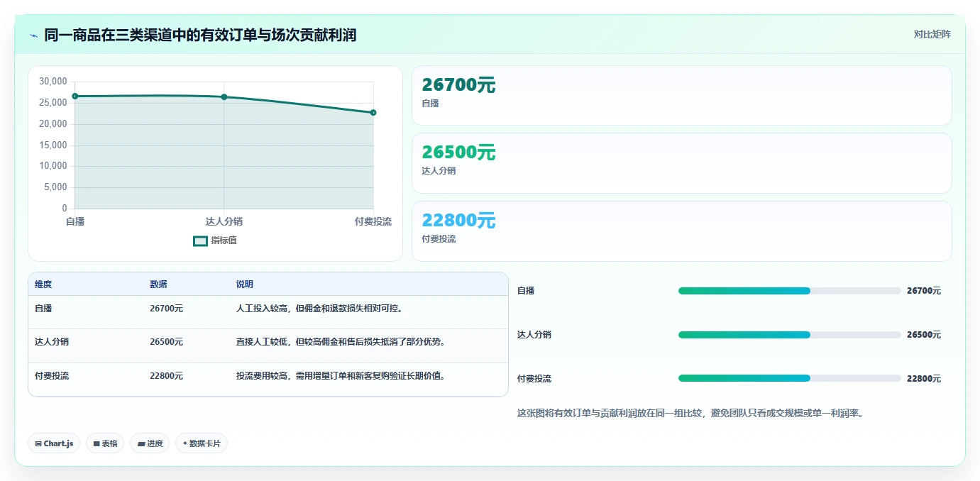Click the 付费投流 x-axis label
Viewport: 980px width, 481px height.
(373, 221)
